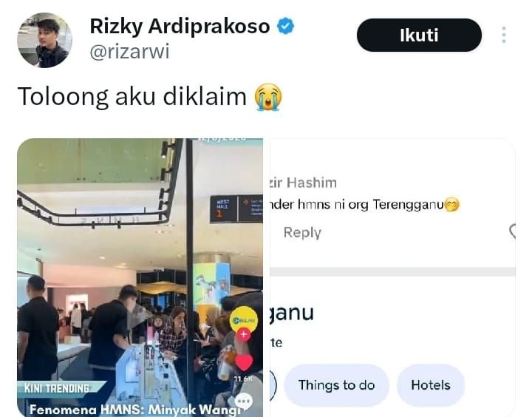The image size is (532, 417).
Task: Open Rizky Ardiprakoso's profile picture
Action: (x=44, y=40)
